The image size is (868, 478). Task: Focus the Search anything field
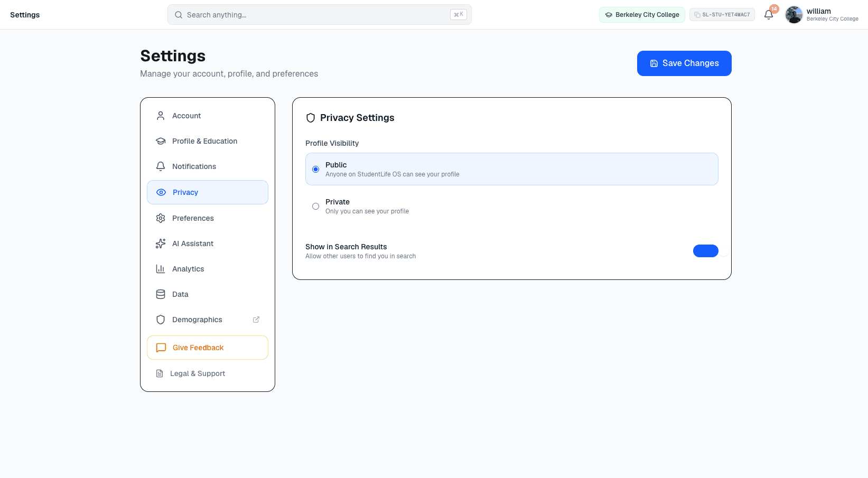coord(320,15)
